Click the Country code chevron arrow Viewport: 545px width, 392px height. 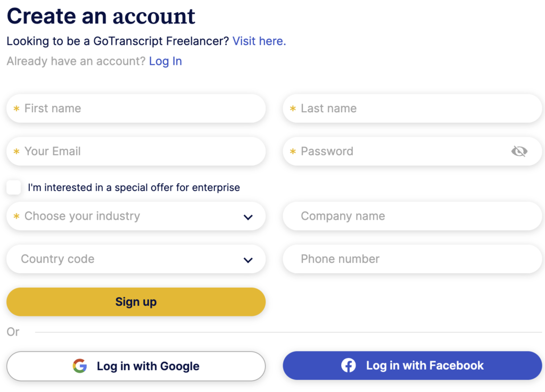[x=248, y=260]
